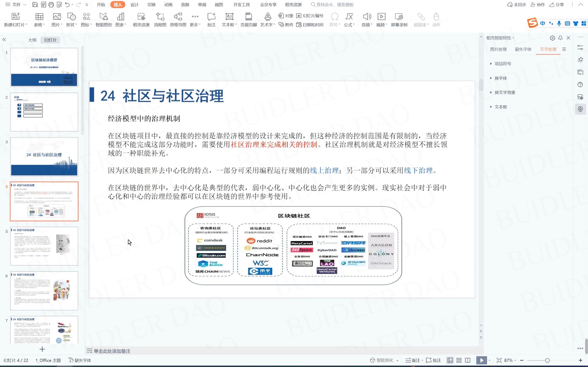Insert 艺术字 WordArt
This screenshot has height=367, width=588.
coord(267,19)
